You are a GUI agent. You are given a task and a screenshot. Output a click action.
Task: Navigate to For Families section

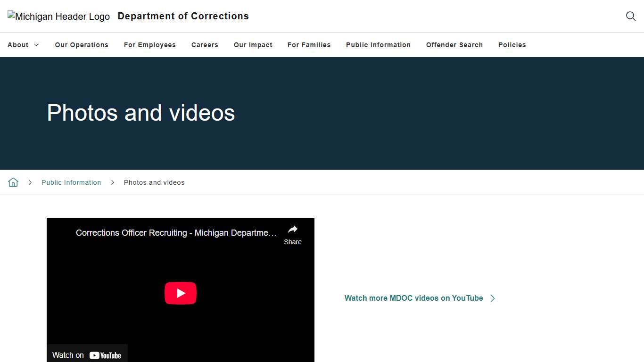tap(309, 45)
